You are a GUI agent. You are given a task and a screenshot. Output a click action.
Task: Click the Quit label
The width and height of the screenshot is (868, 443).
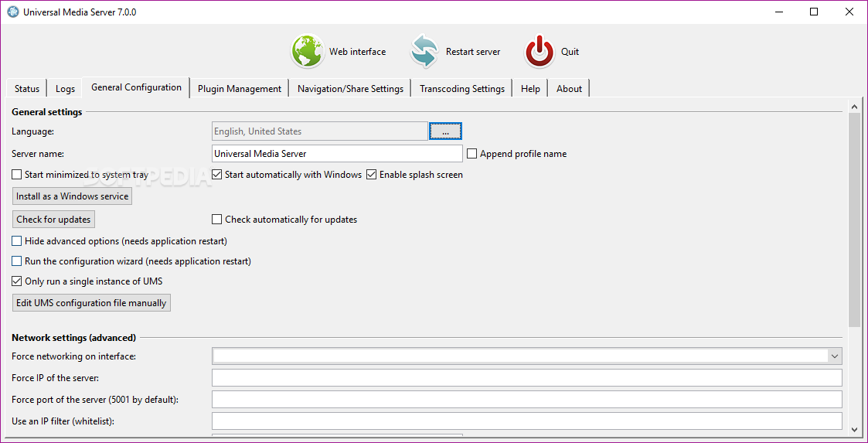click(570, 52)
